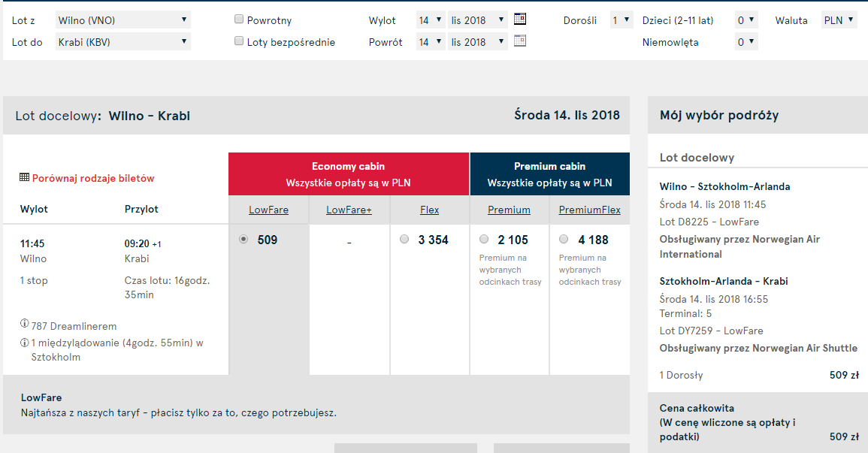Viewport: 868px width, 453px height.
Task: Click the międzylądowanie stopover info icon
Action: [x=24, y=343]
